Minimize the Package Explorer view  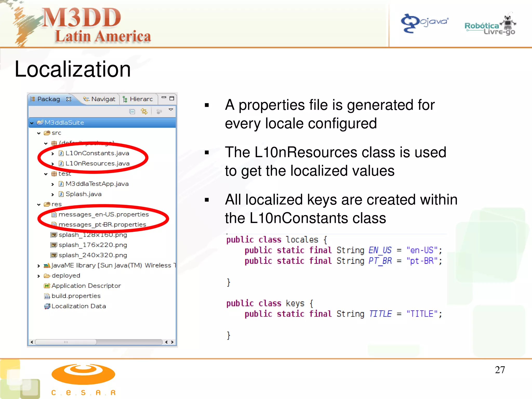[x=164, y=97]
